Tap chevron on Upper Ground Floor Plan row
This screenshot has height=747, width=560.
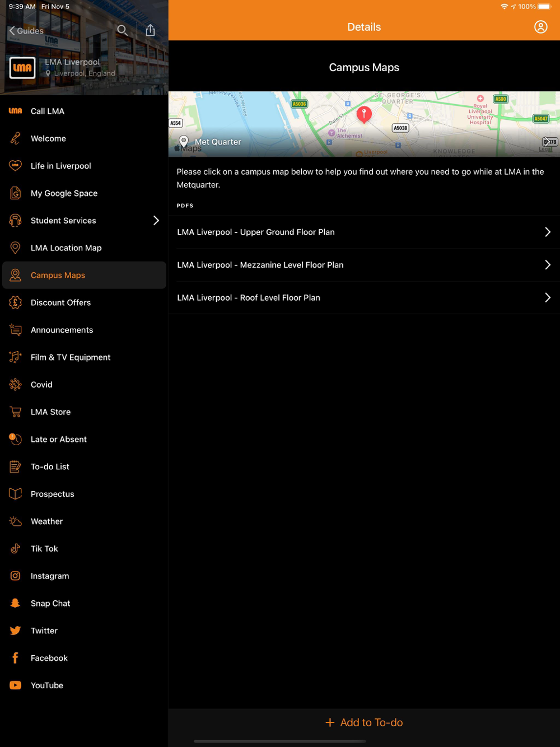548,232
